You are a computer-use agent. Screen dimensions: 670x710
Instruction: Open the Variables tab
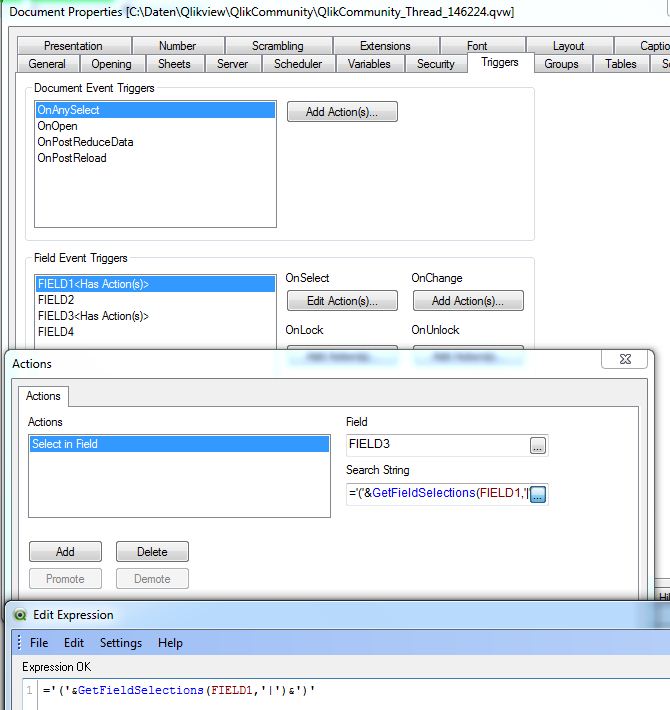[369, 64]
